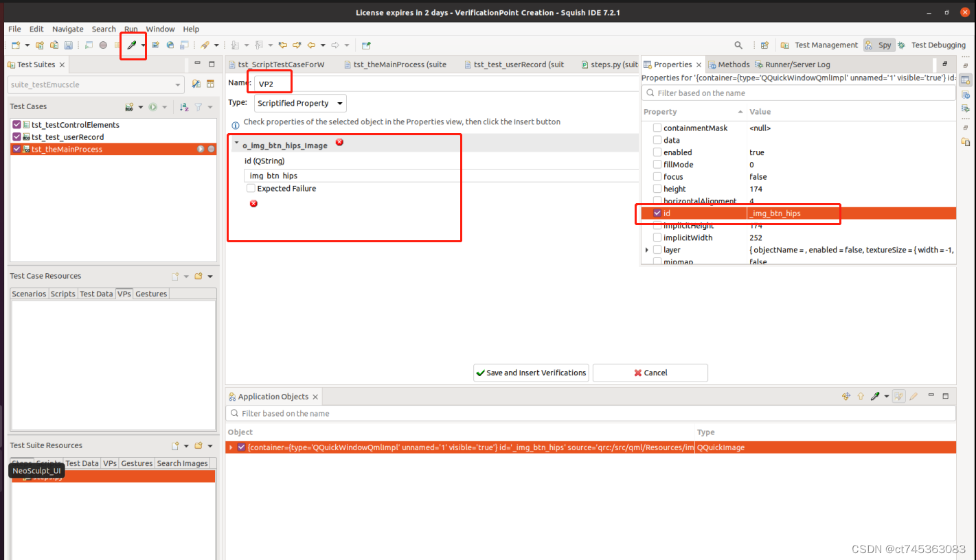Uncheck the id property checkbox

[657, 213]
